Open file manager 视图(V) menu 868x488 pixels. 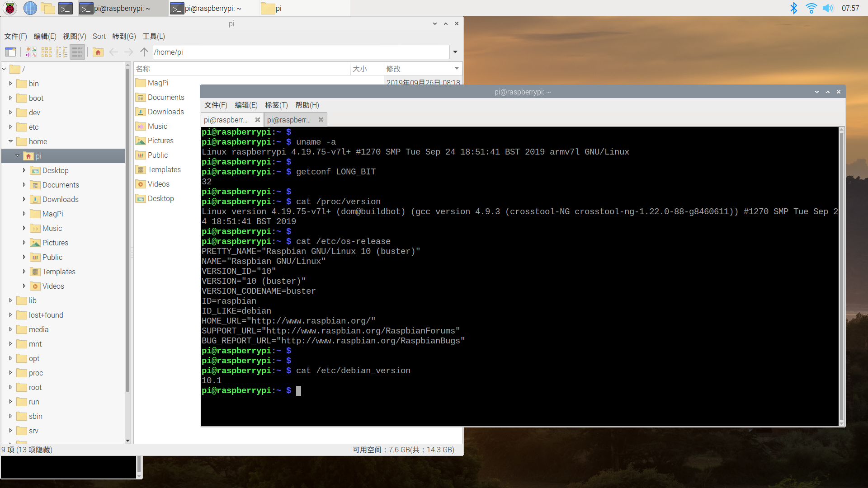[74, 36]
